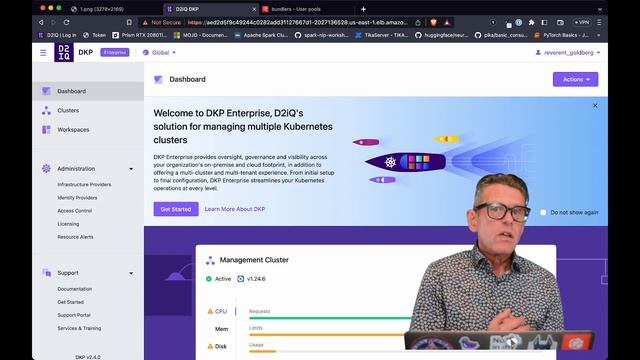Open Services & Training link

click(79, 328)
